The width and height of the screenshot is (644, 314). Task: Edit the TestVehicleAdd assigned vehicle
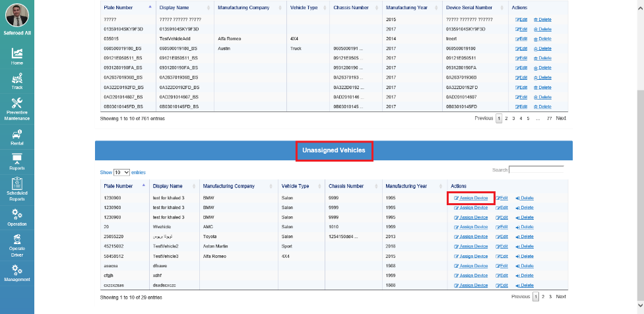pyautogui.click(x=521, y=39)
